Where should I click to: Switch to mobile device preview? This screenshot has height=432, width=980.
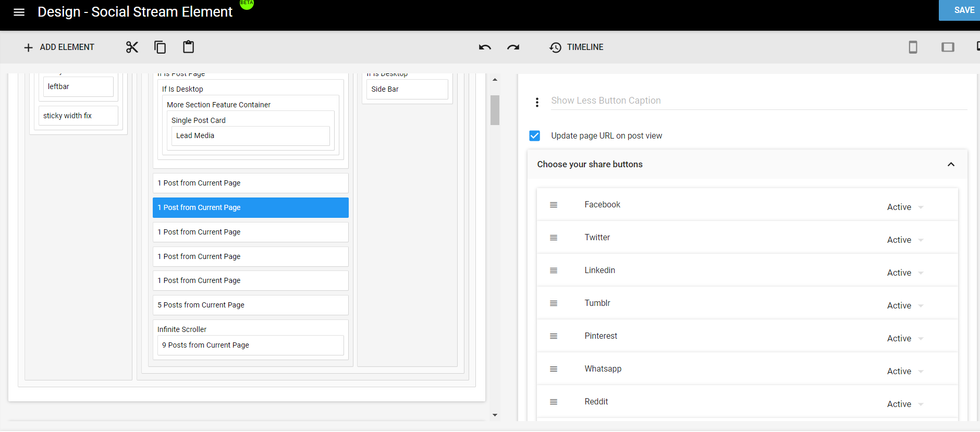[x=913, y=47]
